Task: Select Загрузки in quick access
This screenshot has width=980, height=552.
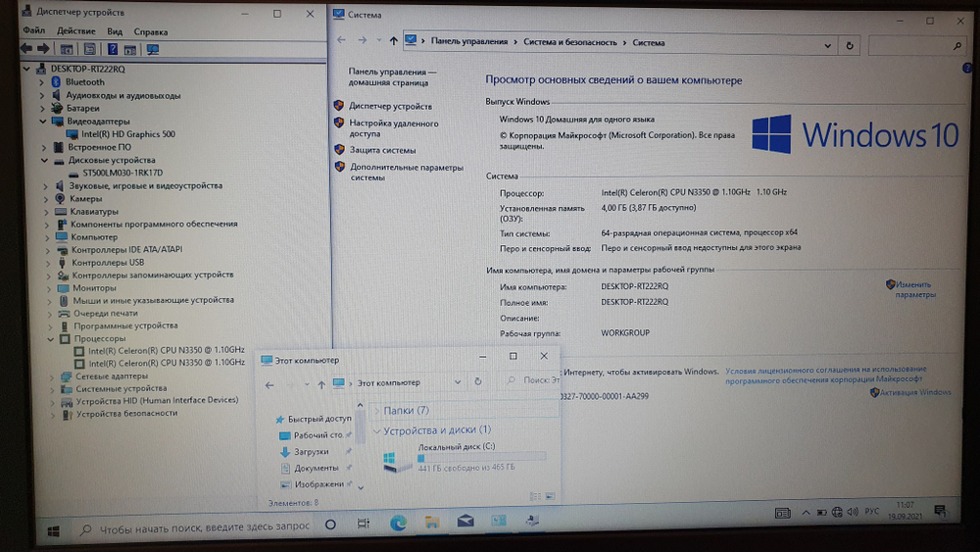Action: click(312, 451)
